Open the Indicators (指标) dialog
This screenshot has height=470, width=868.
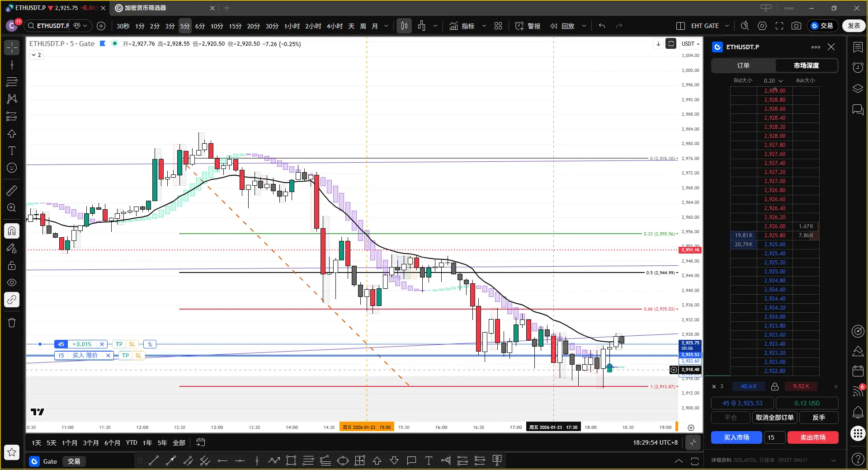462,26
